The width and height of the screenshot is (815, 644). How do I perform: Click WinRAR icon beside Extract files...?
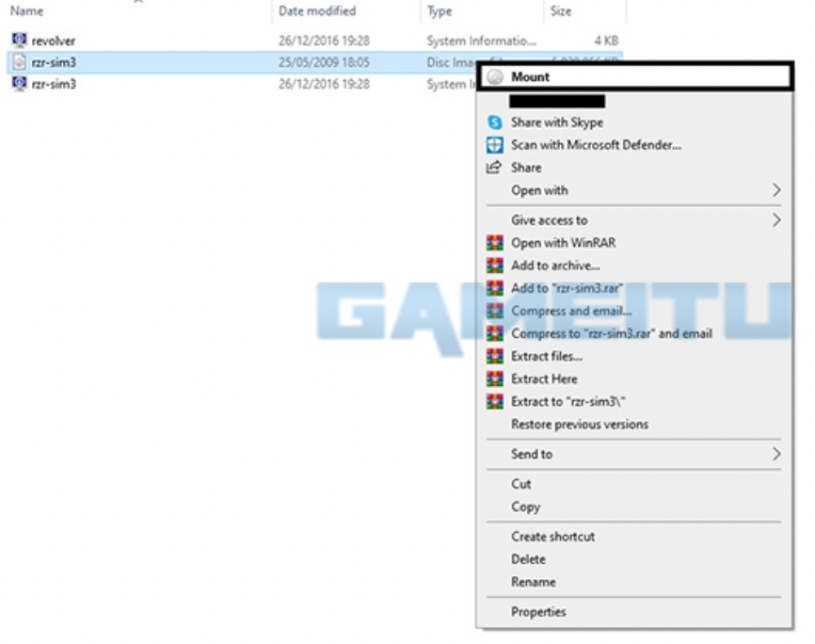click(x=495, y=356)
